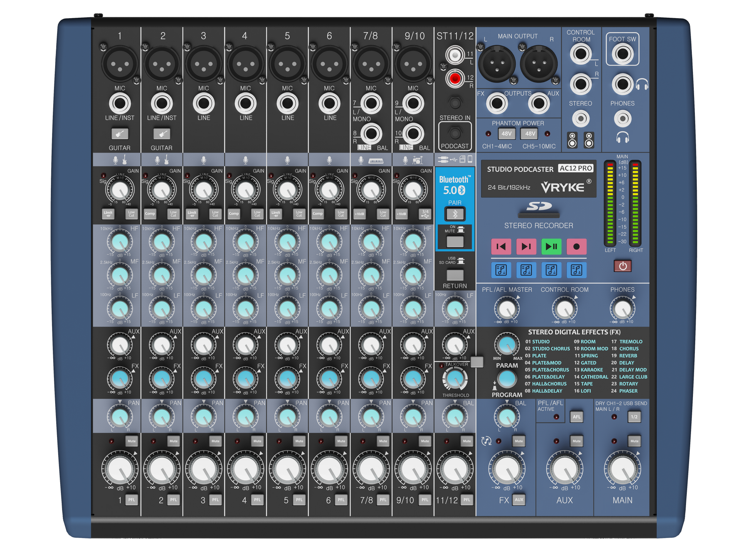The image size is (750, 560).
Task: Toggle the red power button
Action: tap(622, 266)
